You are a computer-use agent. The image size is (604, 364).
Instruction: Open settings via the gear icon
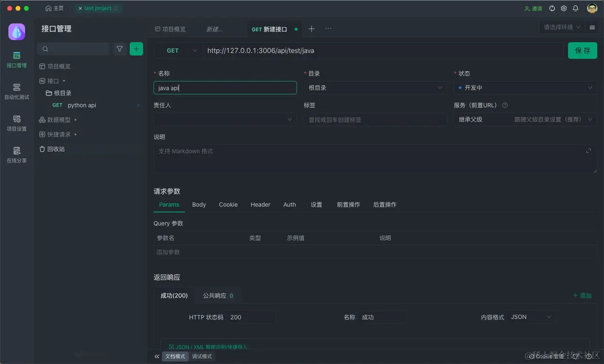(564, 8)
